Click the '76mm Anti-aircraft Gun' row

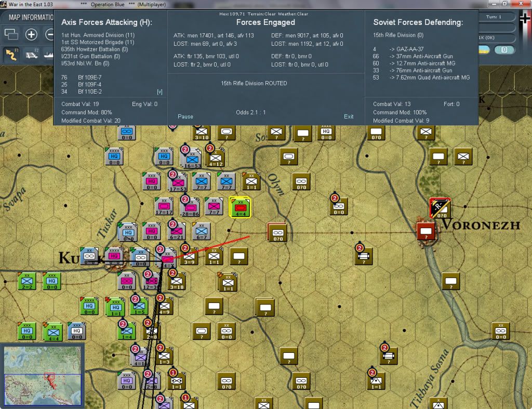pyautogui.click(x=413, y=70)
